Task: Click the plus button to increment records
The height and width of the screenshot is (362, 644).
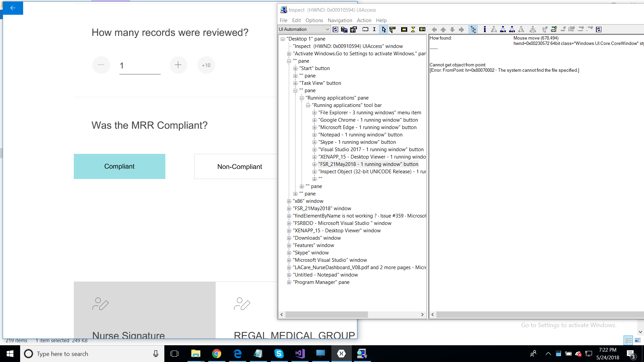Action: click(178, 65)
